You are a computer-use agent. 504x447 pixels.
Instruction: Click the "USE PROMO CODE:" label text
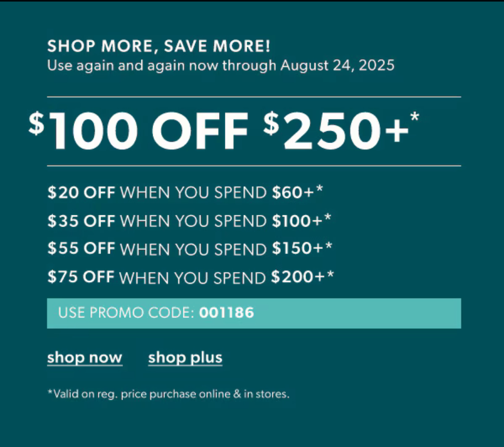(126, 313)
